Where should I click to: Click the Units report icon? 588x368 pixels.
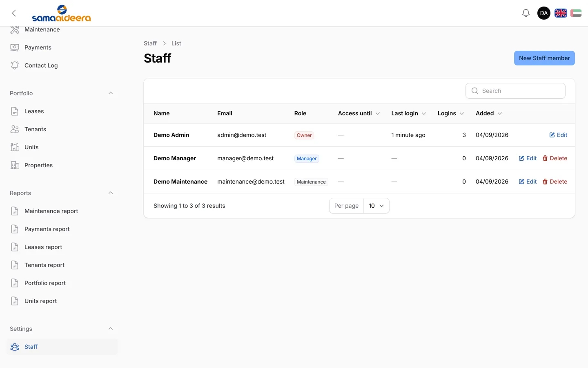15,301
